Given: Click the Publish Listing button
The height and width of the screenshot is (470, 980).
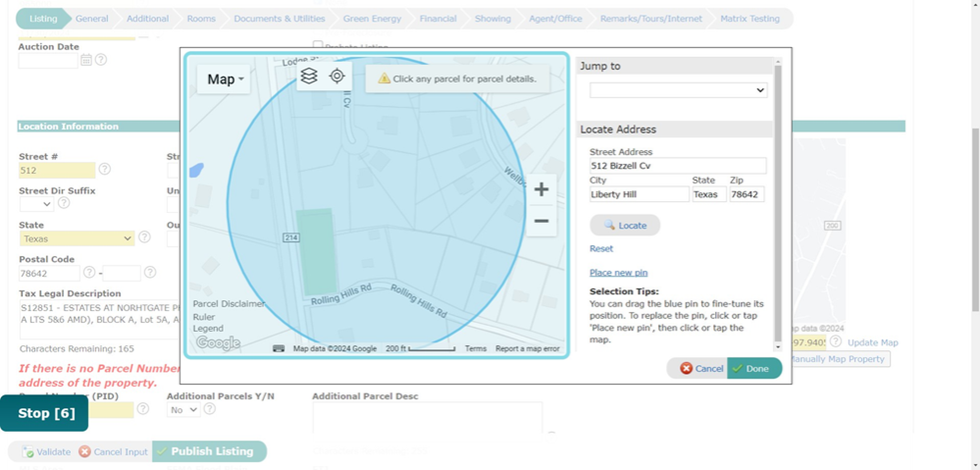Looking at the screenshot, I should tap(210, 451).
